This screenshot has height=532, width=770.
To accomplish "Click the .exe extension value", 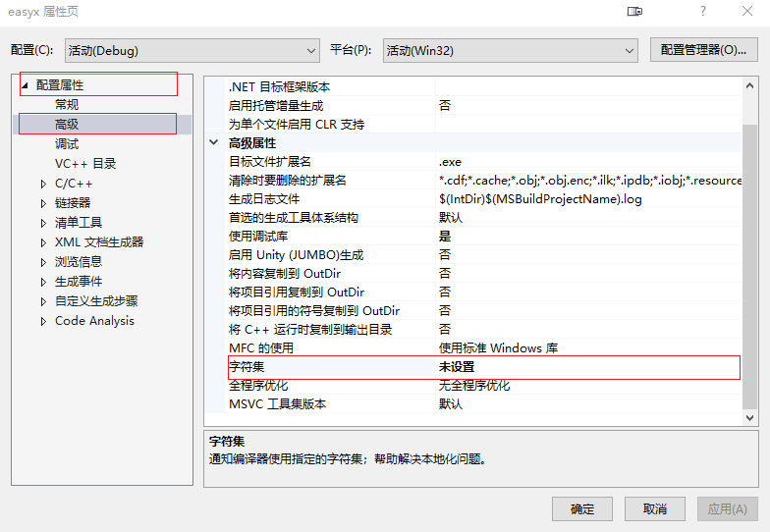I will pyautogui.click(x=450, y=161).
